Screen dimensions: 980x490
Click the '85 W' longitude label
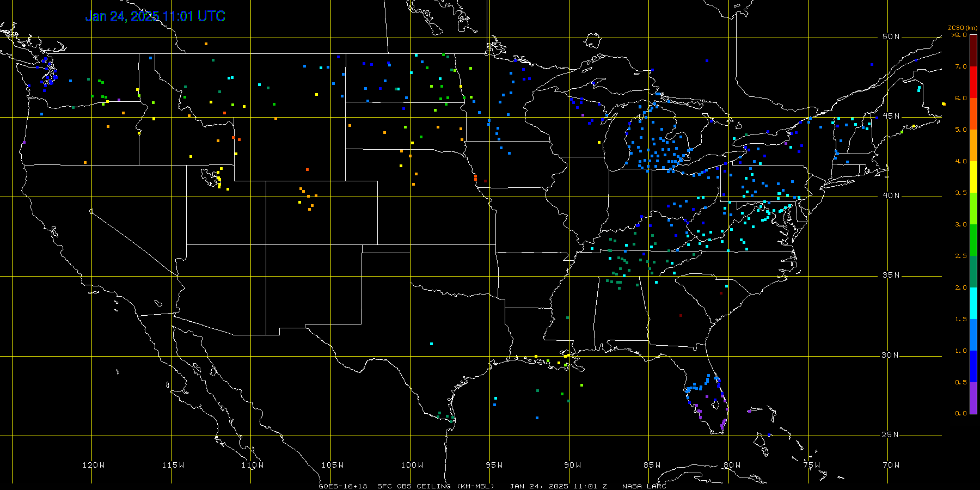pos(652,465)
